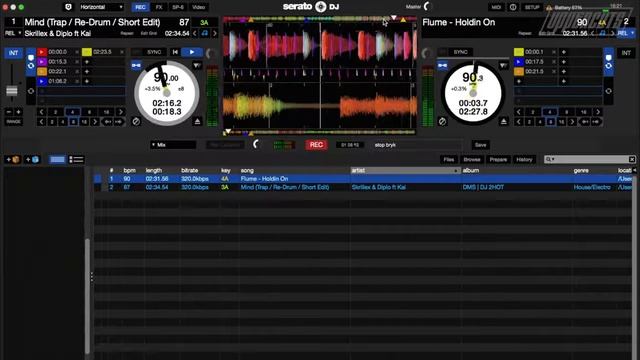Open the History panel
The width and height of the screenshot is (640, 360).
[524, 159]
